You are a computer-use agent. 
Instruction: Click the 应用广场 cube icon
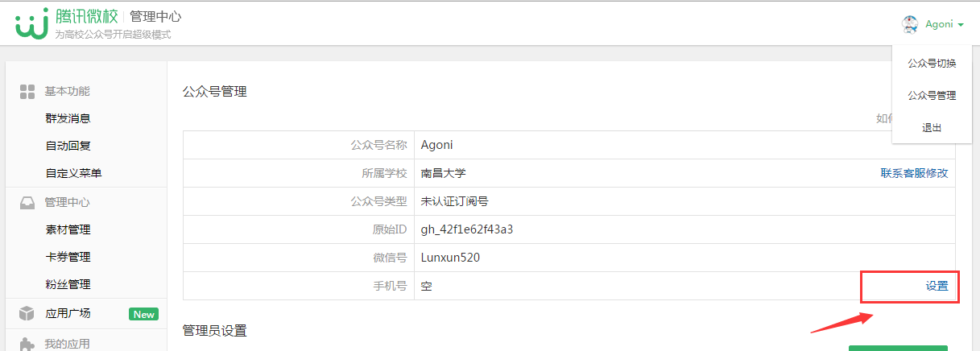[x=27, y=314]
